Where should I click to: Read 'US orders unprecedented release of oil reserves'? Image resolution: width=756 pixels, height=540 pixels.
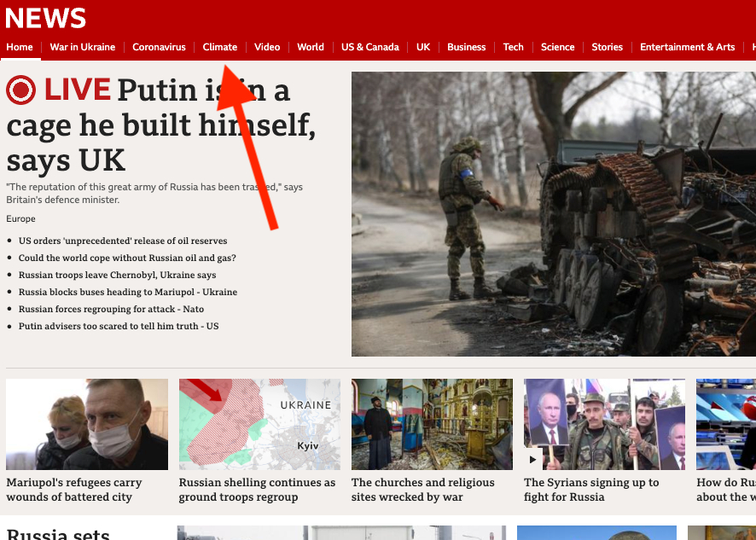click(123, 241)
